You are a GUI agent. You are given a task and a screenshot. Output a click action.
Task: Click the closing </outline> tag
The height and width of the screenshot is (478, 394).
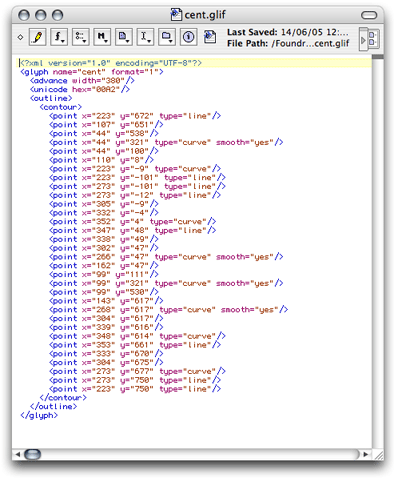tap(53, 407)
